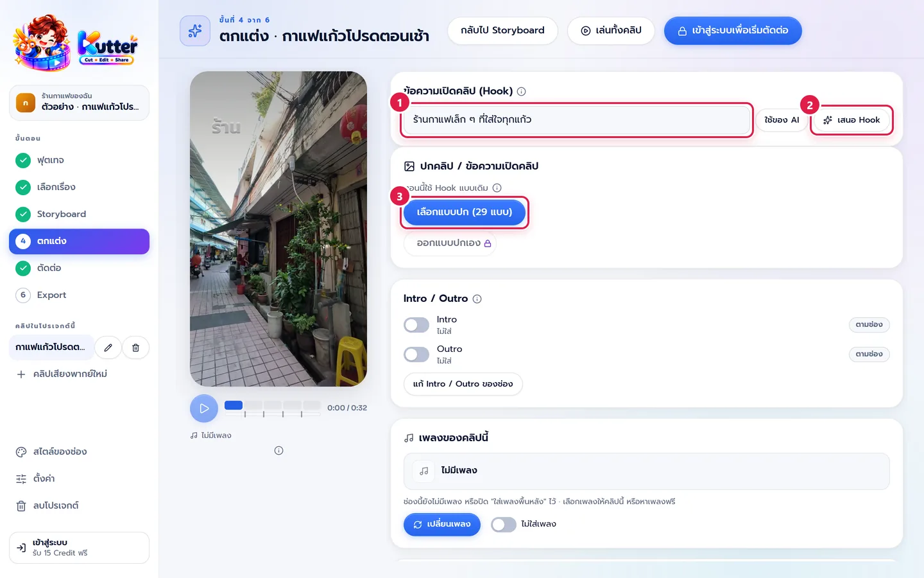
Task: Click the ตามช่อง pill in the Intro row
Action: [869, 325]
